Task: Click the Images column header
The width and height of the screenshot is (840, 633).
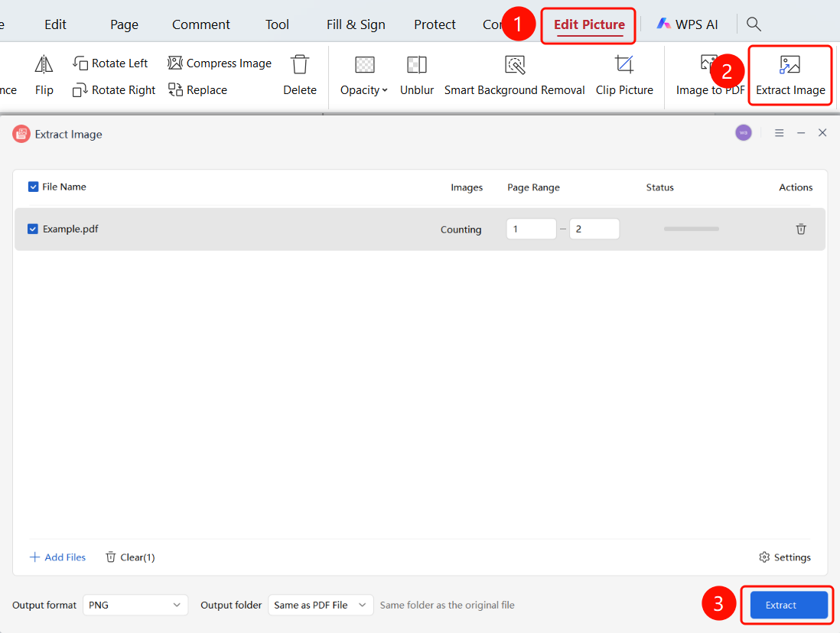Action: (x=467, y=187)
